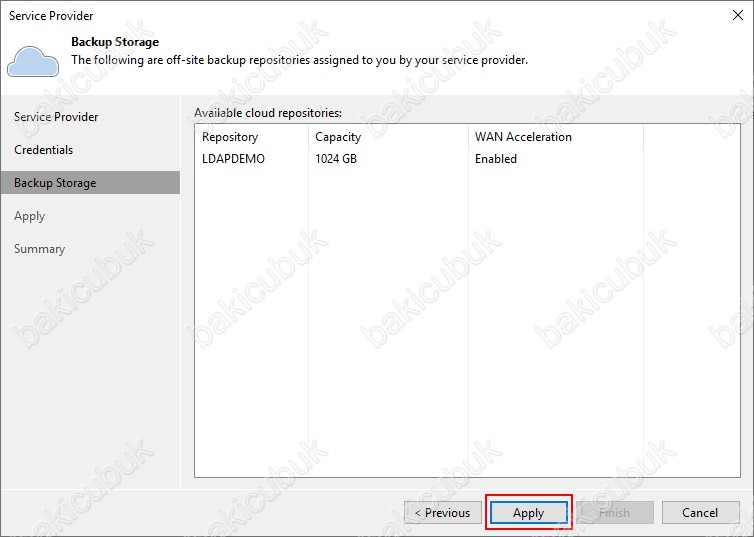The height and width of the screenshot is (537, 754).
Task: Open the Service Provider wizard step
Action: [56, 117]
